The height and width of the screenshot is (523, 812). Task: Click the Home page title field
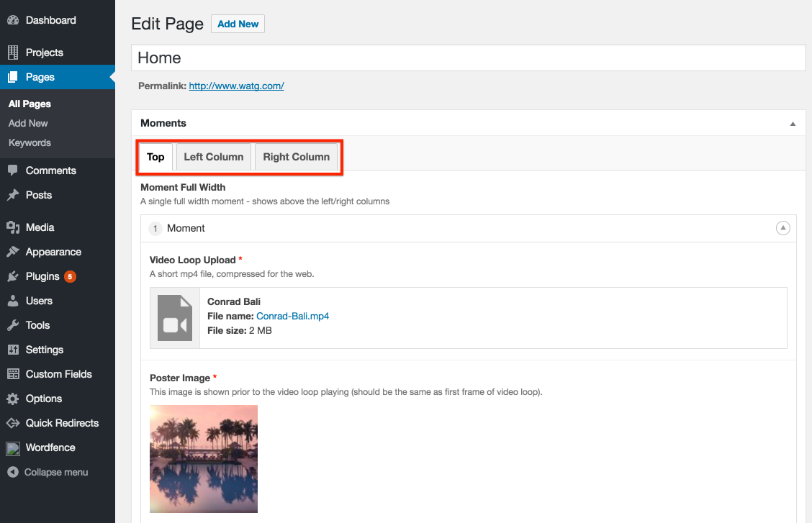tap(468, 58)
